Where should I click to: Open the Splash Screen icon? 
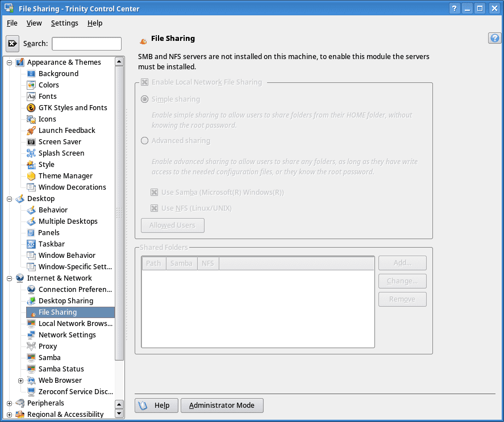coord(31,153)
